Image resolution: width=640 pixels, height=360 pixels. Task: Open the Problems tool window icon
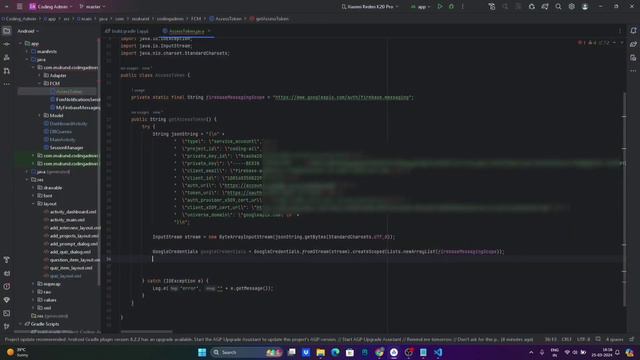pyautogui.click(x=7, y=287)
